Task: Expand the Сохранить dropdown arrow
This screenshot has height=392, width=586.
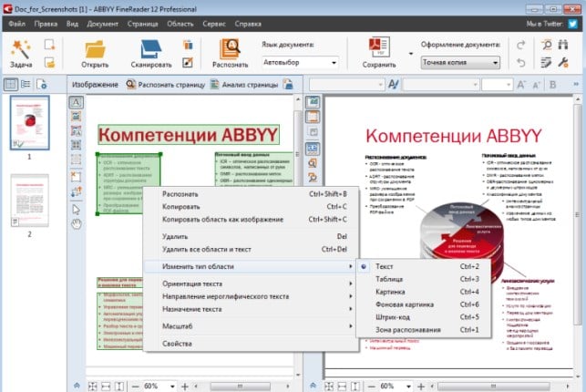Action: click(x=411, y=54)
